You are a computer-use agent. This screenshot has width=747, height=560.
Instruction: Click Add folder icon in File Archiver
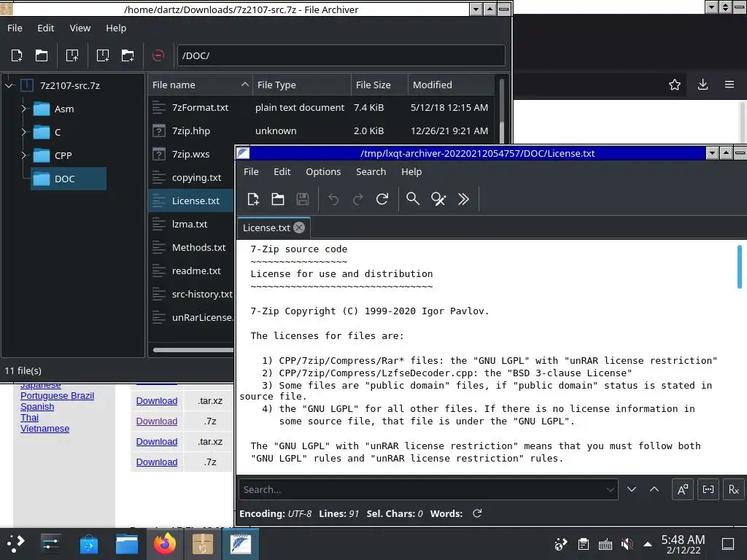pos(127,55)
